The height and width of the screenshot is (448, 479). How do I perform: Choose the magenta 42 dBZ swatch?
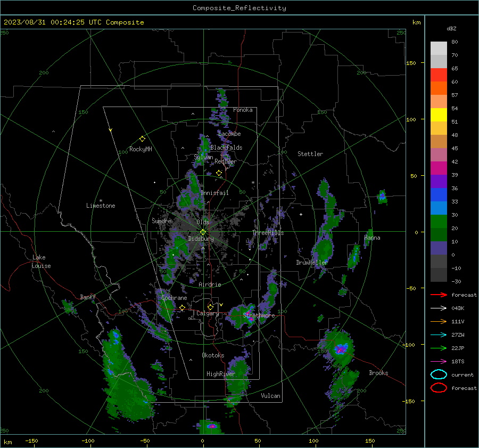[439, 168]
